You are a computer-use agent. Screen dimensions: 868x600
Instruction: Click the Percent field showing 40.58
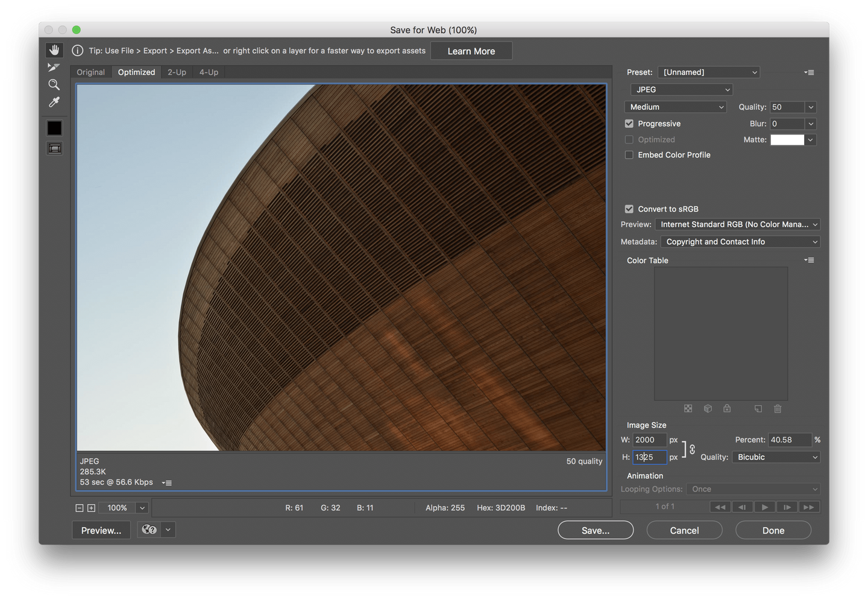pyautogui.click(x=790, y=440)
